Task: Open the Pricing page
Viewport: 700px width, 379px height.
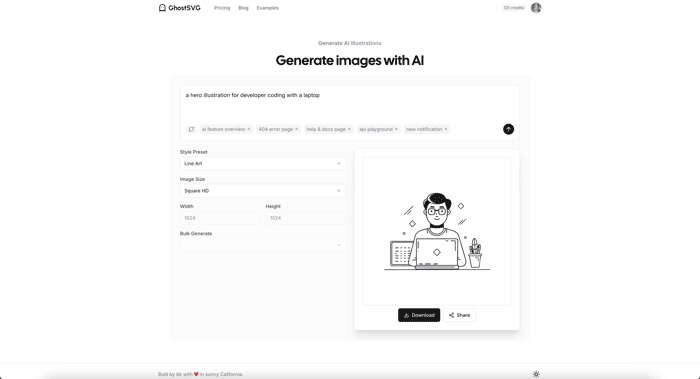Action: (222, 8)
